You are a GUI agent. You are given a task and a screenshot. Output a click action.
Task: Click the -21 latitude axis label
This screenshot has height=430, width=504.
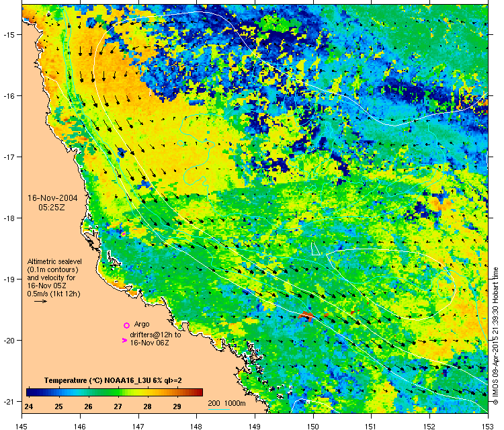8,401
